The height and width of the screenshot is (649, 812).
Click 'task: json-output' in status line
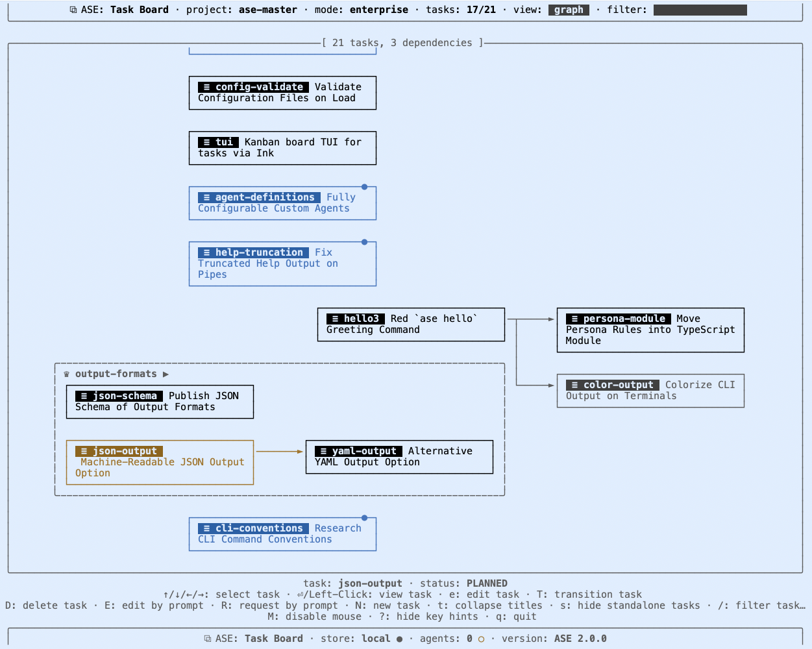pyautogui.click(x=352, y=583)
